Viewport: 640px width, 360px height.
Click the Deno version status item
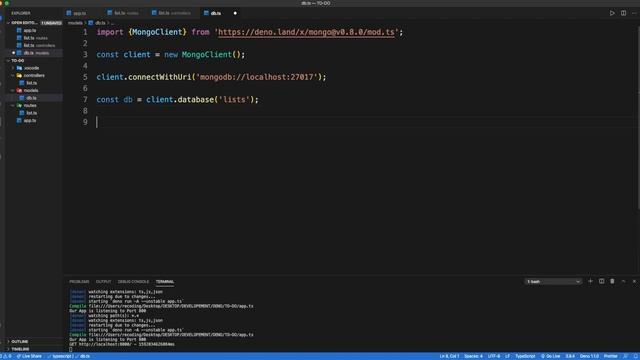[589, 356]
